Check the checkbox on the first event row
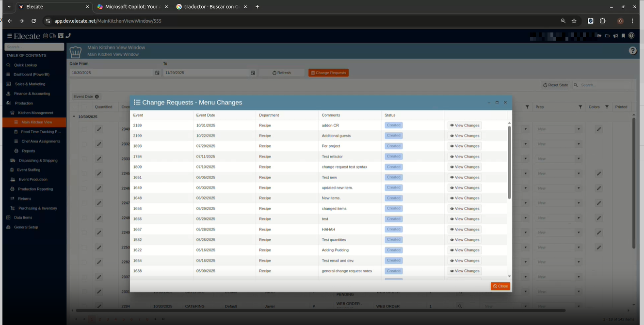644x325 pixels. click(84, 129)
